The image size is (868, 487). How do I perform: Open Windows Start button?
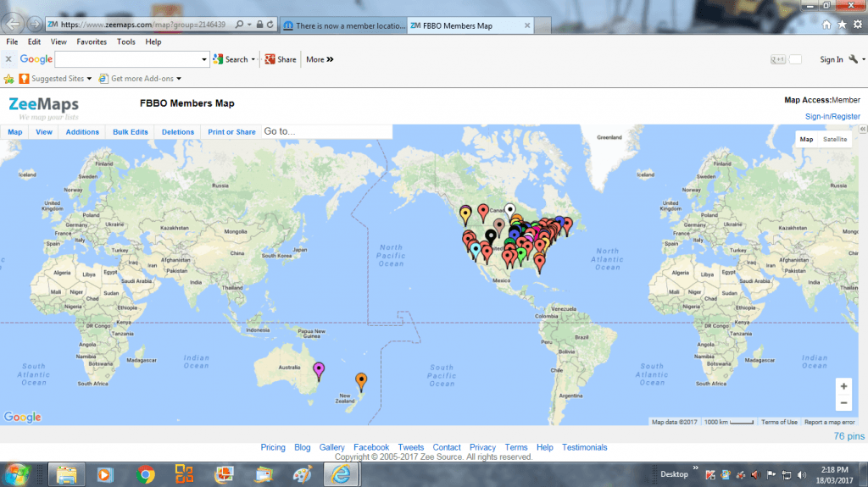coord(17,474)
